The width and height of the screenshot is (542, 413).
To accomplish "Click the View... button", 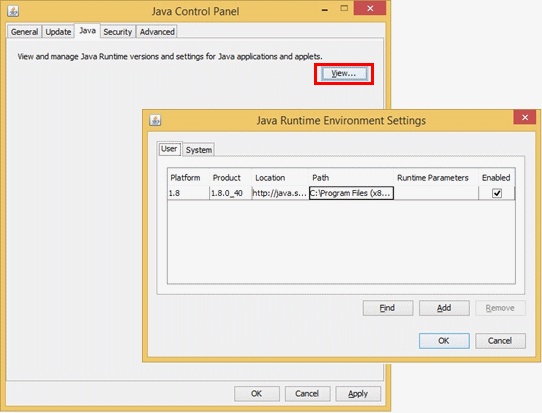I will pos(344,74).
